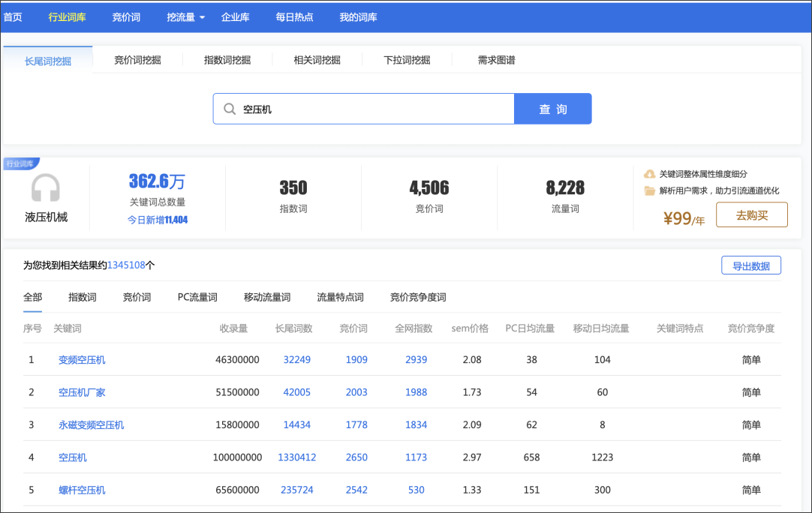
Task: Switch to 下拉词挖掘 tab
Action: [x=407, y=60]
